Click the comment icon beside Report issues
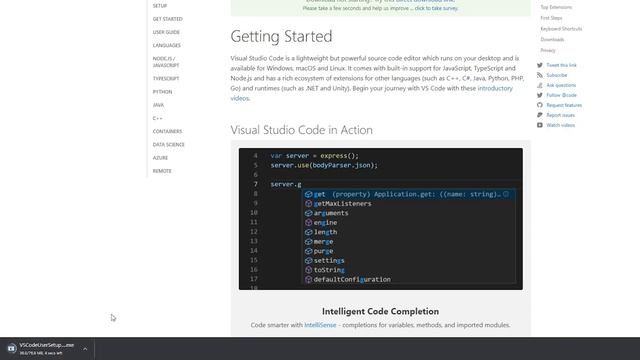Viewport: 640px width, 360px height. (540, 115)
